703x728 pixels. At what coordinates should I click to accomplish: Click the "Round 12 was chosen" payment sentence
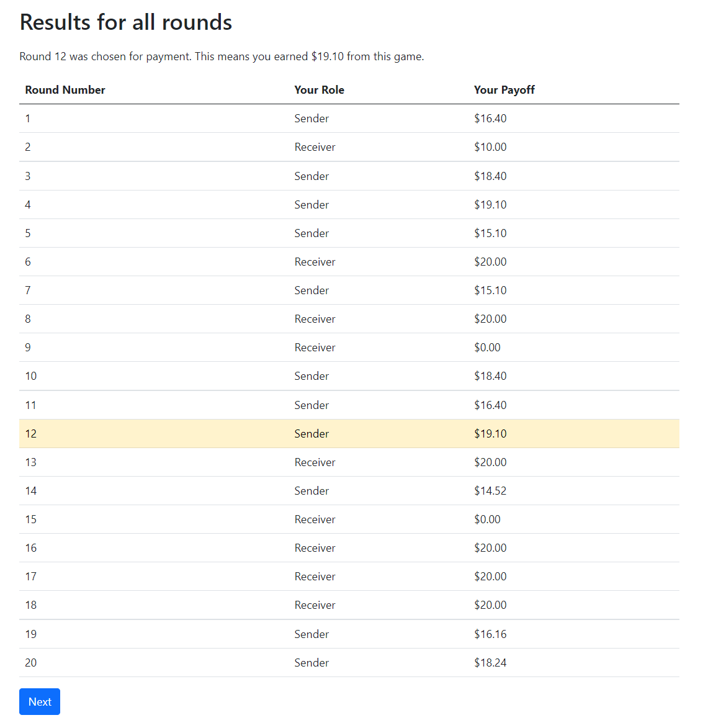pos(222,56)
